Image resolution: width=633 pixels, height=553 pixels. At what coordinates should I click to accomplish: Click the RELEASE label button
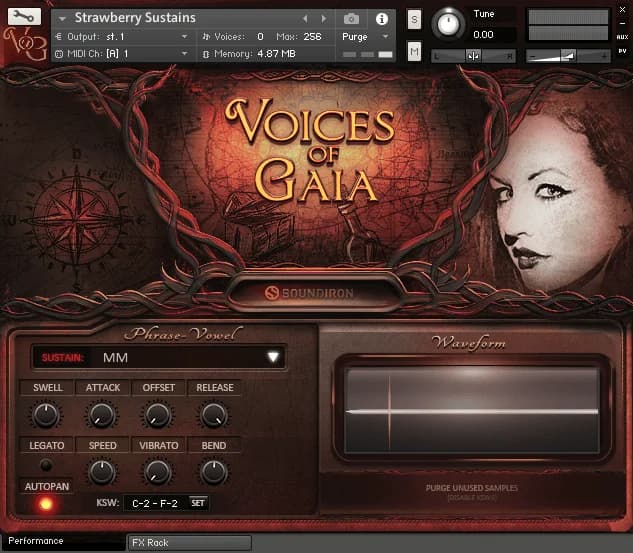tap(215, 388)
